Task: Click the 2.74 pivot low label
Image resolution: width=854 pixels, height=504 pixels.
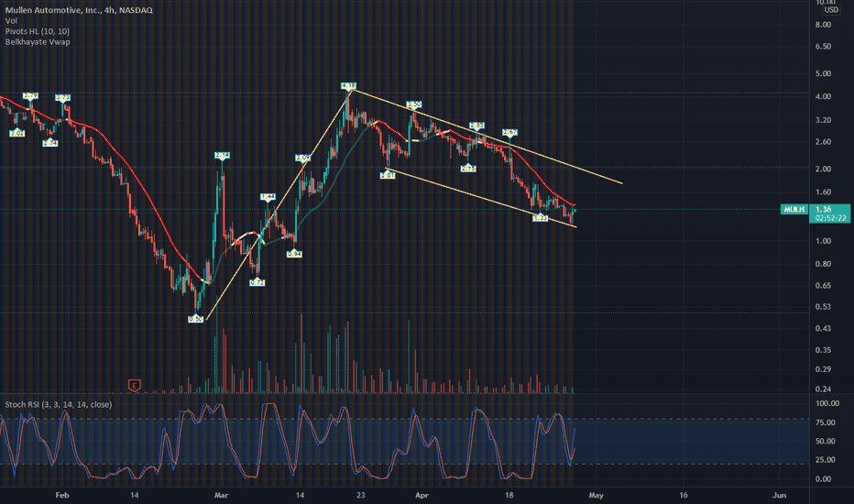Action: [50, 143]
